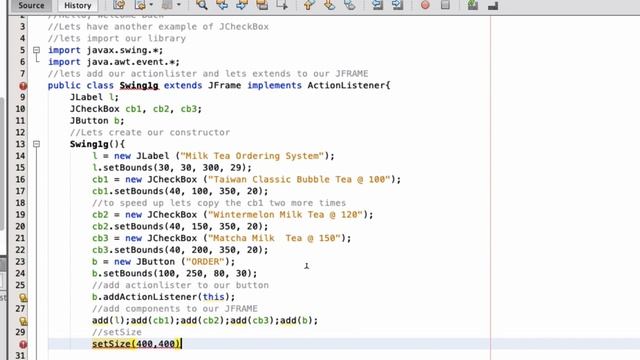Switch to the History view tab
Viewport: 640px width, 360px height.
coord(78,5)
